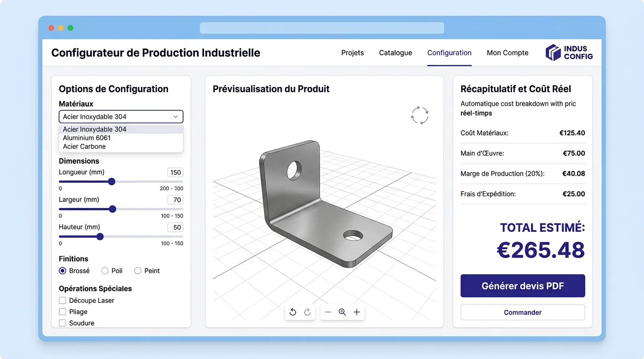Enable the Découpe Laser operation
Viewport: 644px width, 359px height.
[x=62, y=301]
